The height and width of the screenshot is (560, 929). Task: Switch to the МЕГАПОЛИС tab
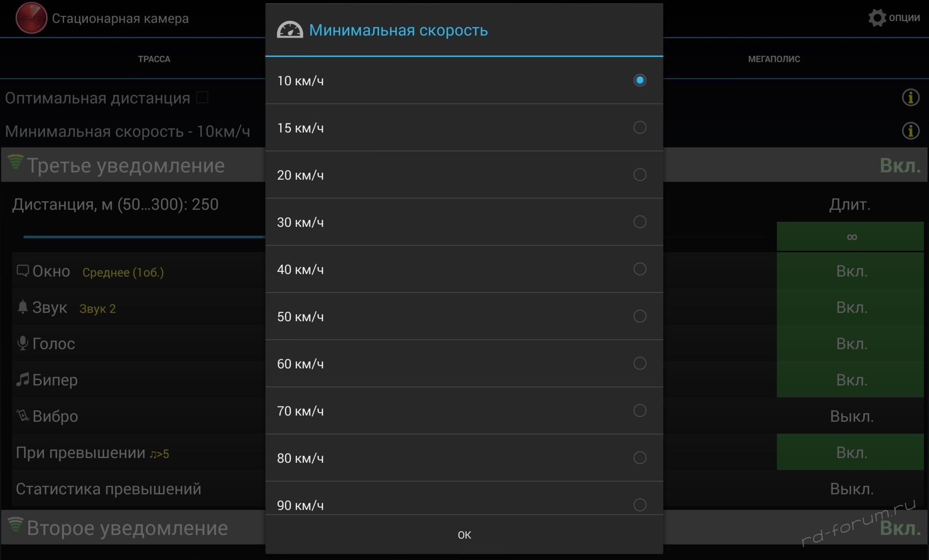tap(774, 59)
